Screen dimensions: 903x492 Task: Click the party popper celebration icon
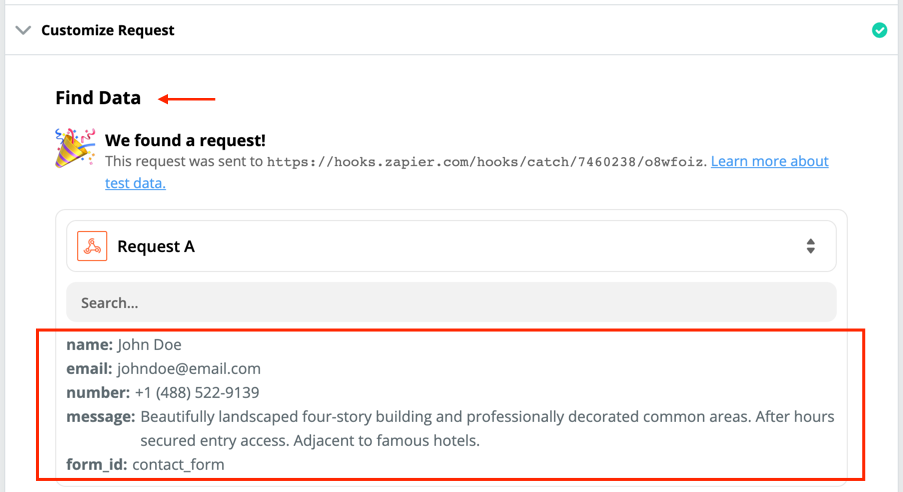tap(74, 147)
